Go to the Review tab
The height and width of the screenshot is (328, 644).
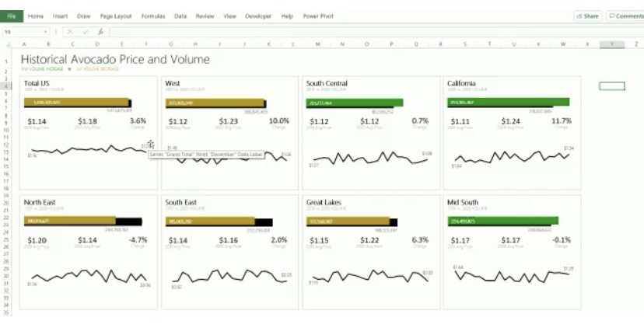coord(205,16)
